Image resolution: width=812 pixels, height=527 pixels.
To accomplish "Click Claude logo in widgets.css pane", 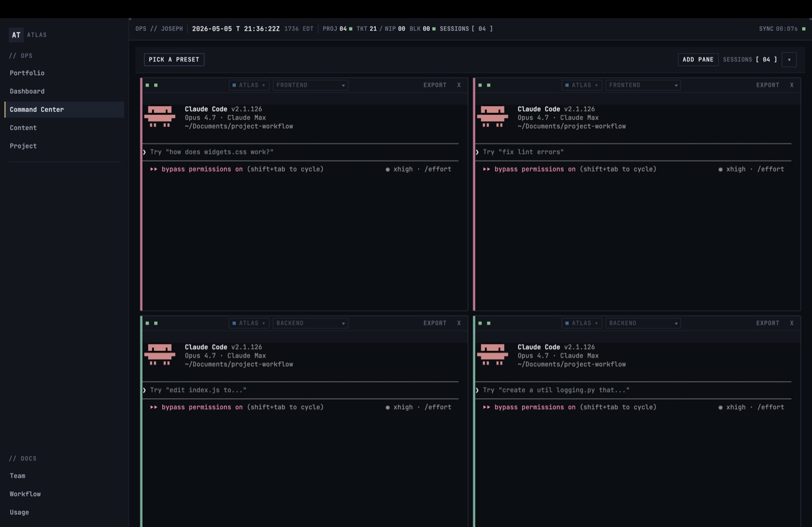I will coord(159,117).
